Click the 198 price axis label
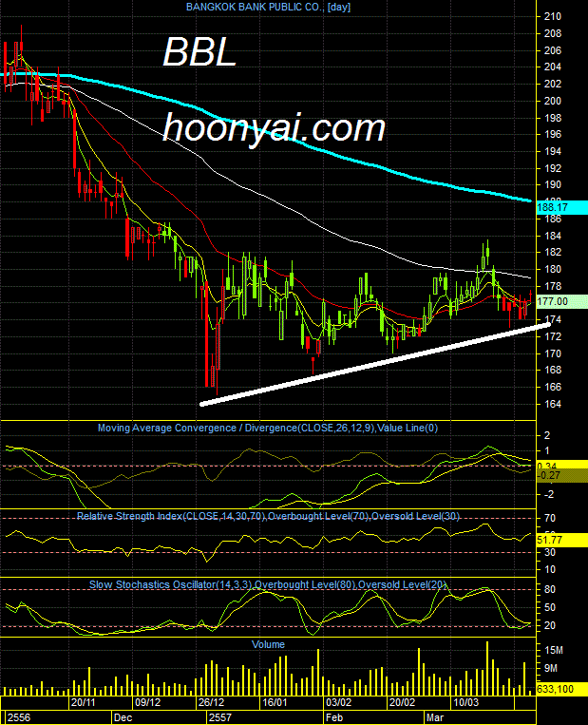Image resolution: width=588 pixels, height=725 pixels. point(553,119)
